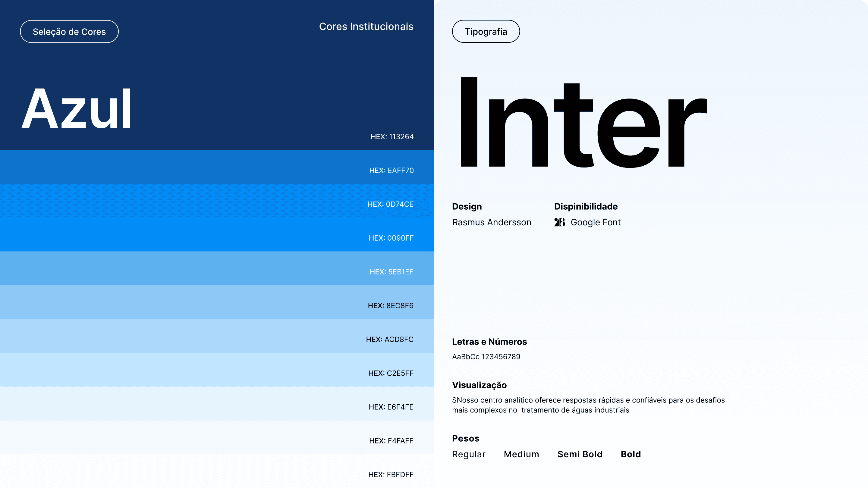Click the large Azul title
This screenshot has height=488, width=868.
coord(77,108)
